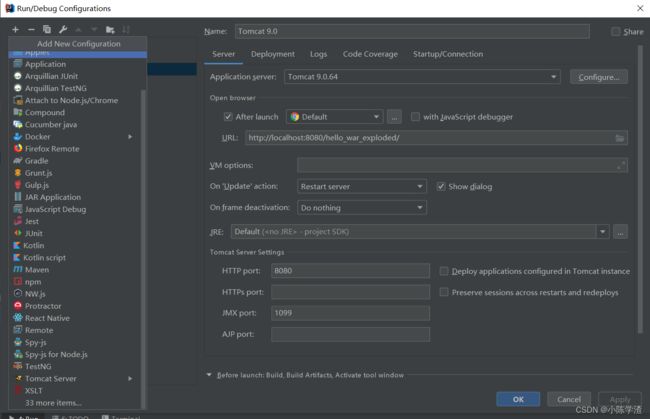Pick the Jest configuration type
The height and width of the screenshot is (419, 650).
78,221
